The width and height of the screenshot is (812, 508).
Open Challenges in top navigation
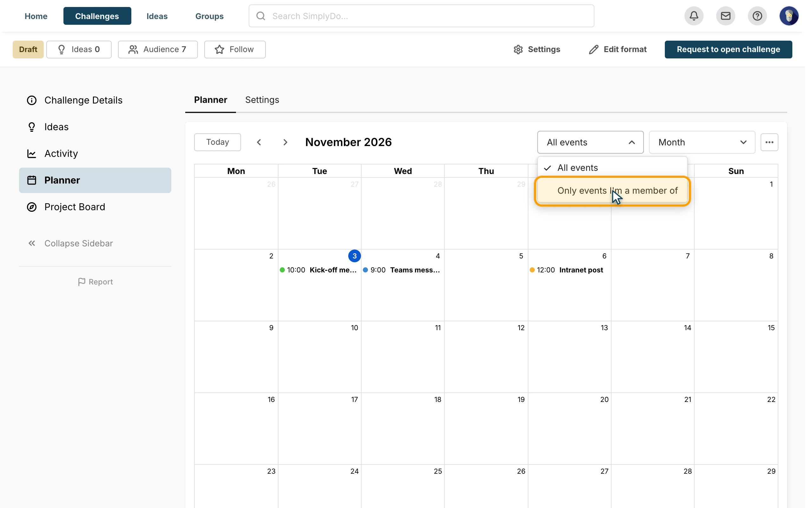(x=97, y=16)
